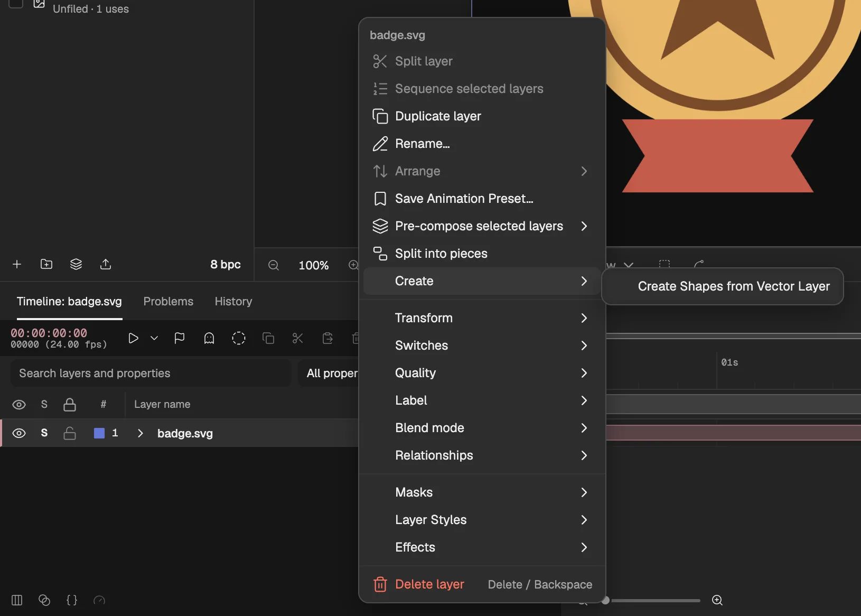Toggle lock on badge.svg layer
Screen dimensions: 861x616
(x=70, y=433)
